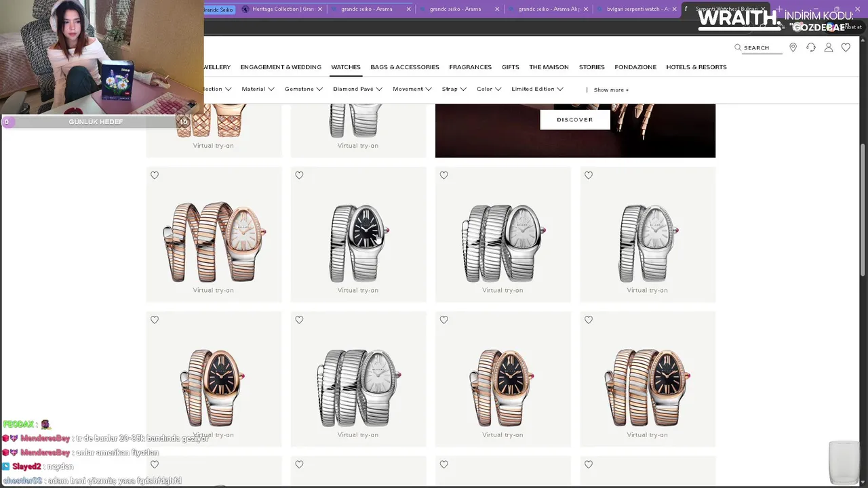
Task: Open the Gifts menu
Action: [511, 67]
